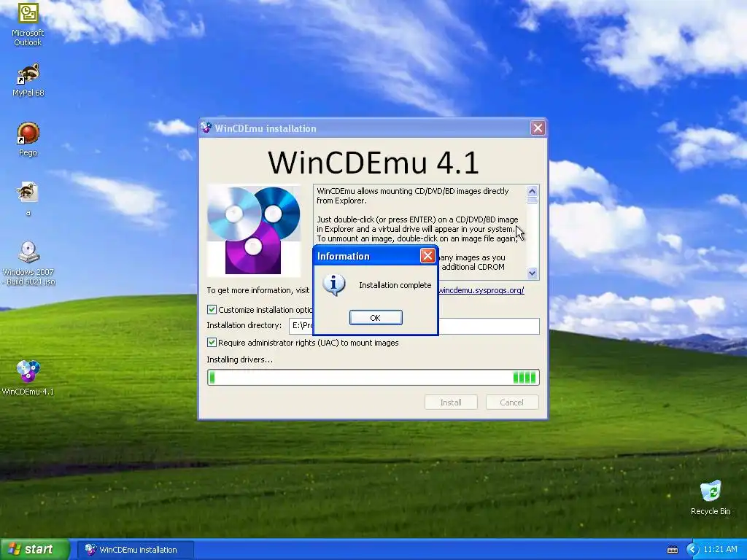Select the Pego desktop shortcut
The width and height of the screenshot is (747, 560).
coord(28,139)
